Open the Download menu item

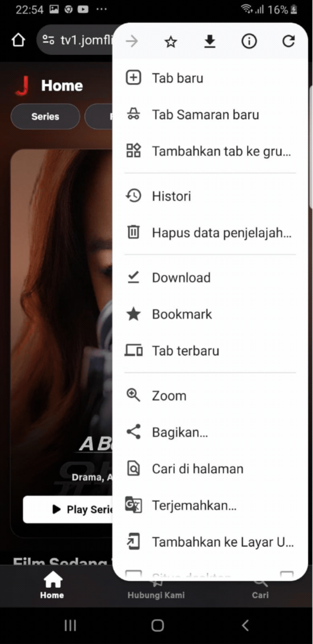(x=210, y=277)
